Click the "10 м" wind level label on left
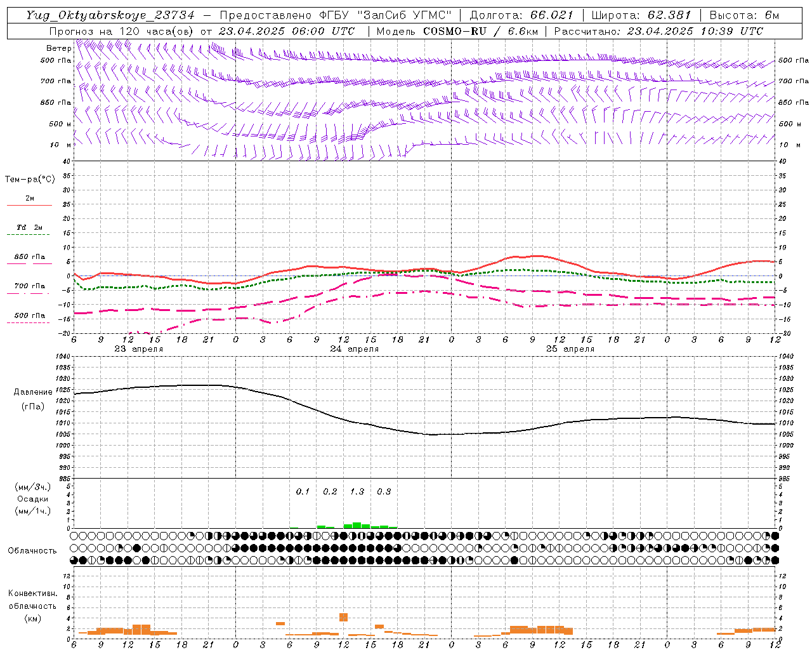 click(x=60, y=145)
